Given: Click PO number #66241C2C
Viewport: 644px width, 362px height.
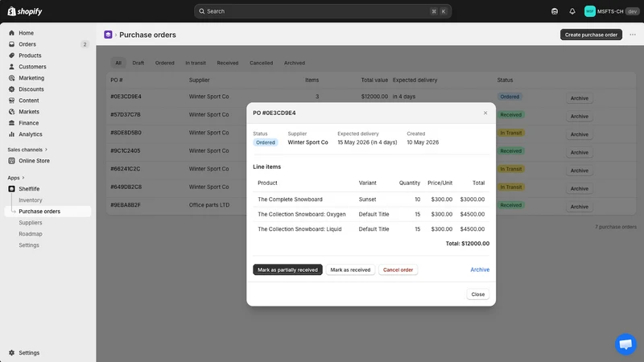Looking at the screenshot, I should click(126, 169).
